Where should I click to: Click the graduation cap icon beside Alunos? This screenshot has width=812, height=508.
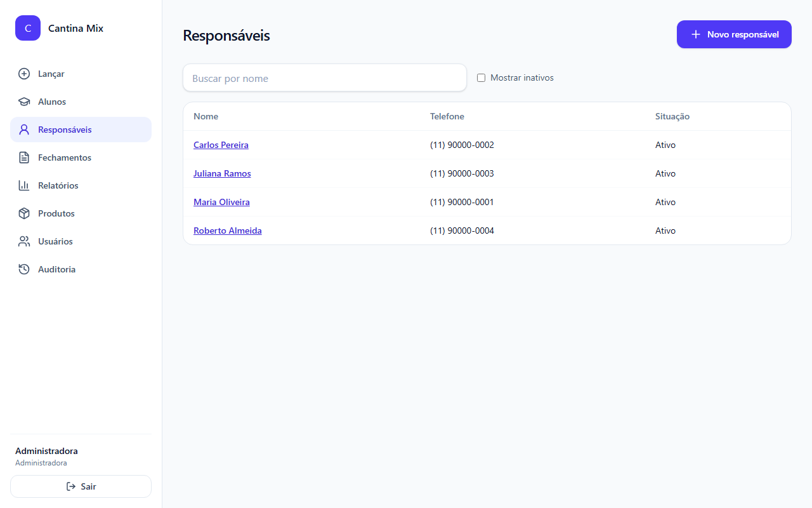pyautogui.click(x=24, y=102)
